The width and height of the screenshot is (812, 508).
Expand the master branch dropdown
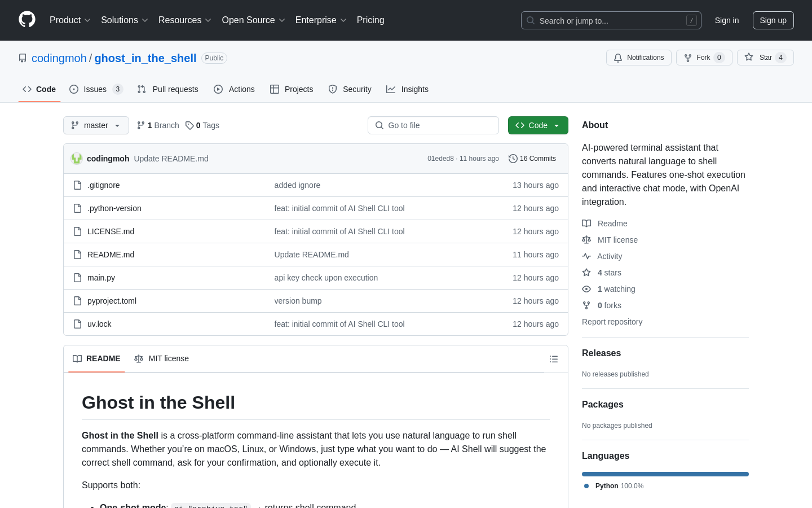tap(96, 125)
